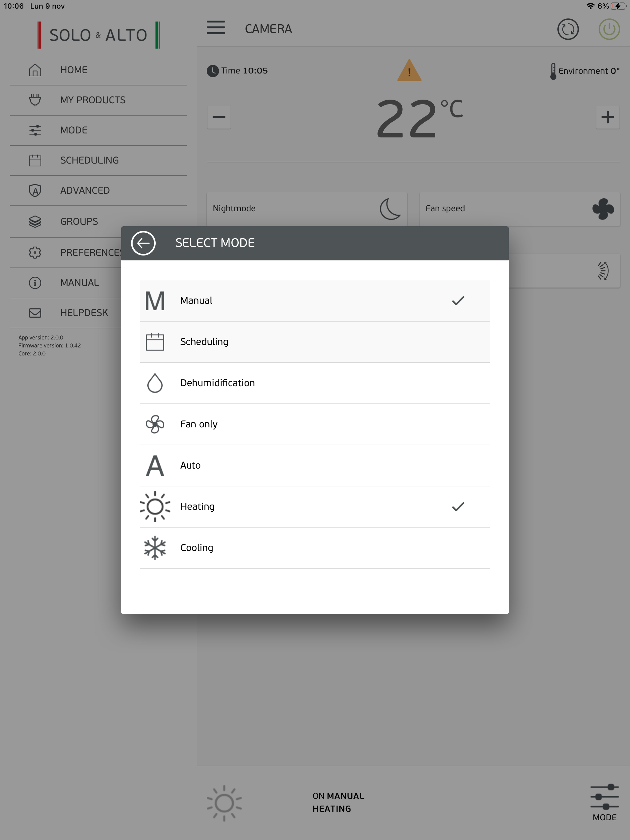Tap the Advanced shield icon
Viewport: 630px width, 840px height.
coord(35,190)
